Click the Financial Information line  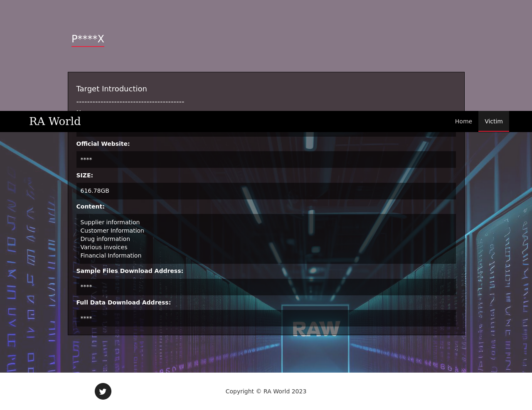111,255
